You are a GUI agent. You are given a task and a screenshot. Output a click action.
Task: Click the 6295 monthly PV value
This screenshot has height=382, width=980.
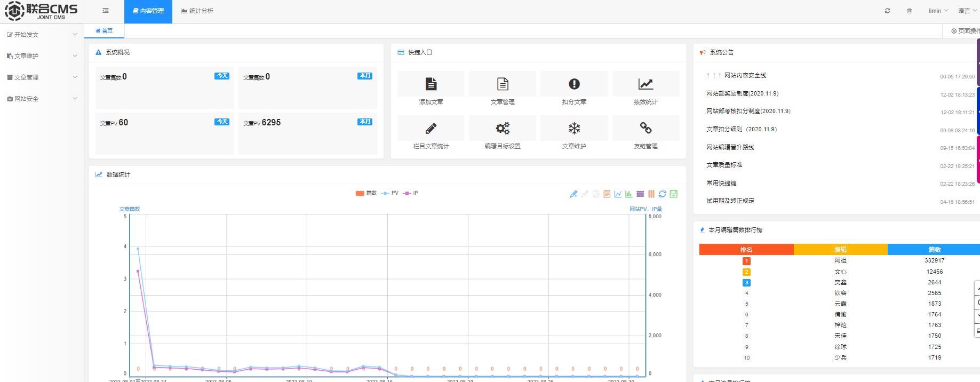pos(271,122)
